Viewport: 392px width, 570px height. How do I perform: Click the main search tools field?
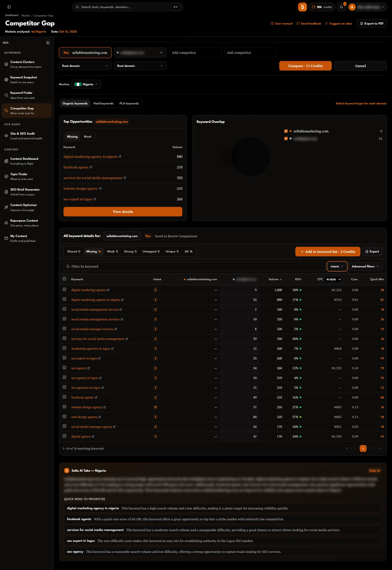pyautogui.click(x=127, y=7)
